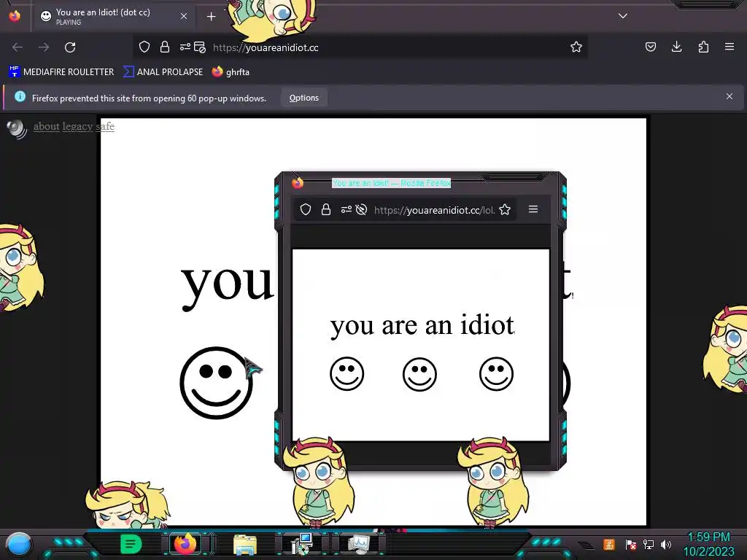
Task: Open clock showing 1:59 PM
Action: pyautogui.click(x=709, y=544)
